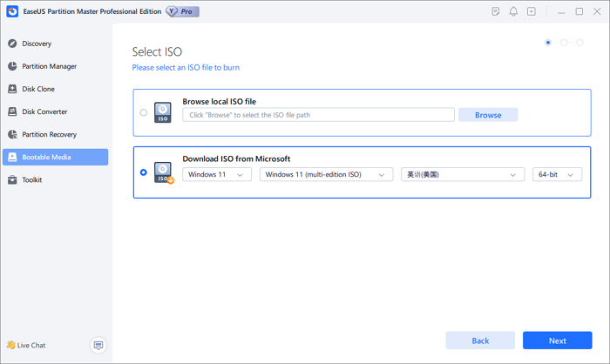The height and width of the screenshot is (364, 610).
Task: Click the EaseUS app logo icon
Action: tap(12, 11)
